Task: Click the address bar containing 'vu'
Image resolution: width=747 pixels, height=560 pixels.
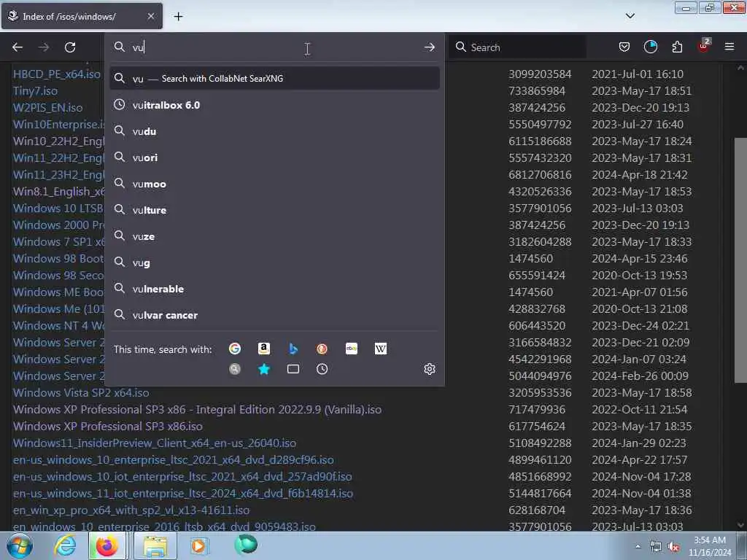Action: point(274,47)
